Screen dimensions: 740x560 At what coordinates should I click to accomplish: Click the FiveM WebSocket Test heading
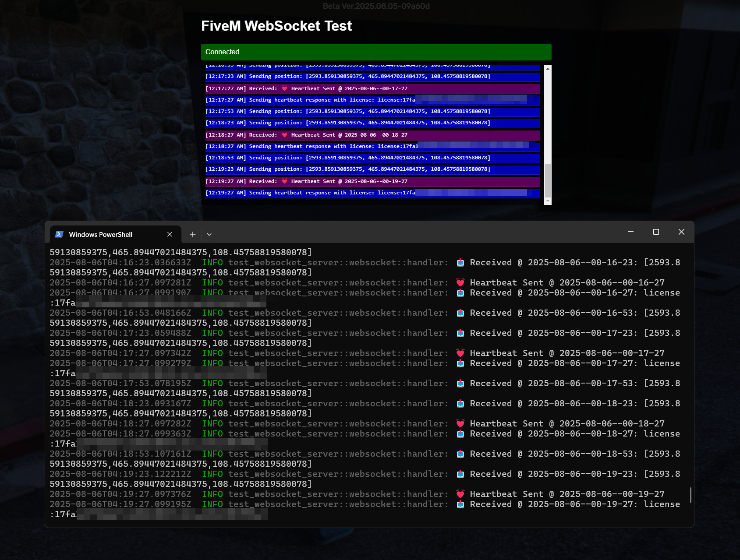[x=276, y=26]
